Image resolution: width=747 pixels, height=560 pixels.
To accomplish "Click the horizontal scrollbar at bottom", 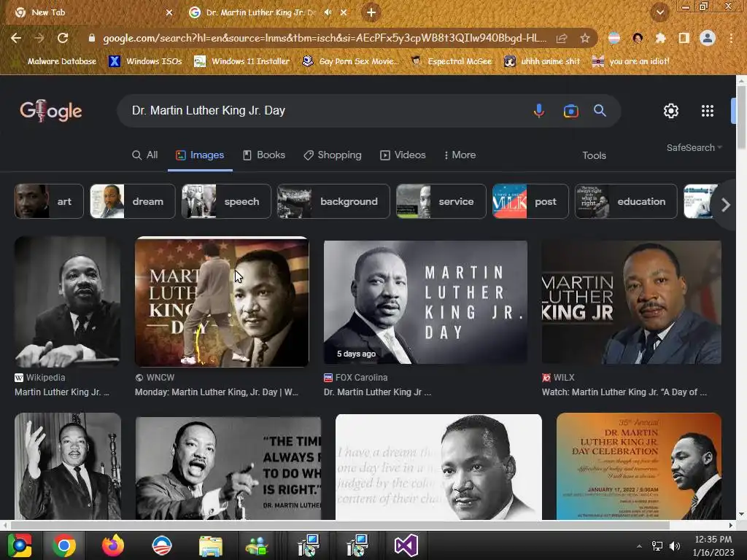I will (x=340, y=525).
